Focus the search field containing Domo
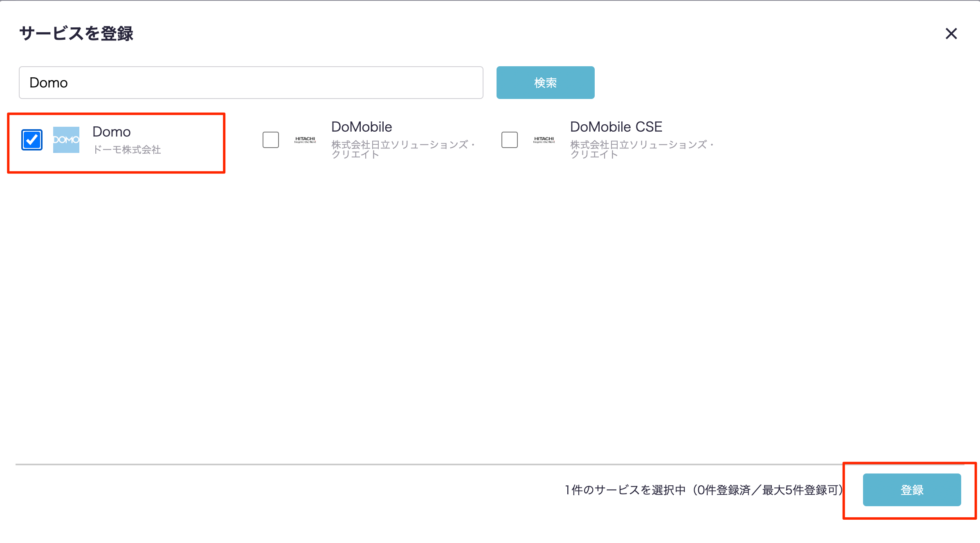 [x=251, y=83]
